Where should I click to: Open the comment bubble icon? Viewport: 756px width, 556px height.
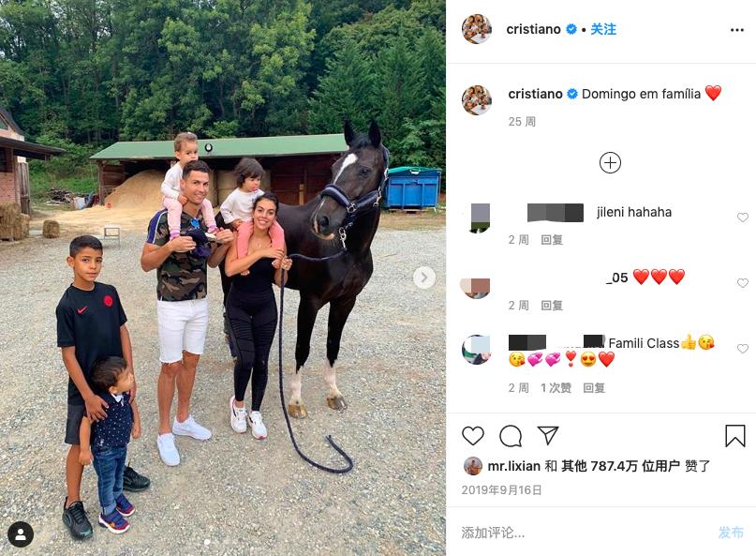click(511, 436)
